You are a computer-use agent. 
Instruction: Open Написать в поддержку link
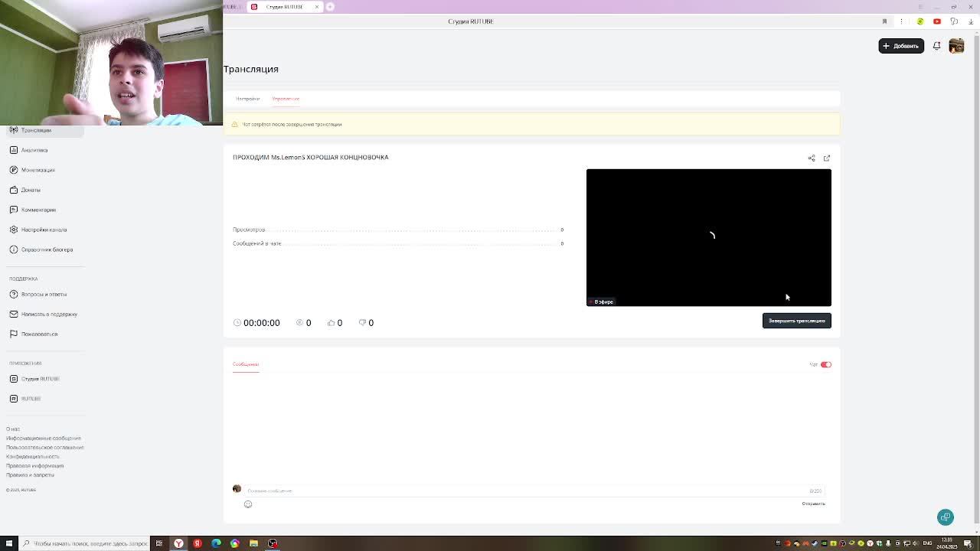(x=49, y=314)
